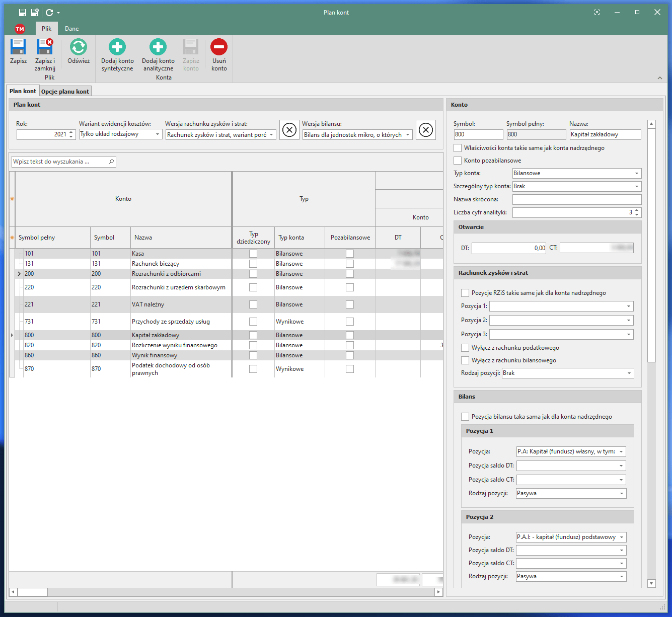The height and width of the screenshot is (617, 672).
Task: Toggle Pozabilansowe checkbox for Kasa row
Action: 350,254
